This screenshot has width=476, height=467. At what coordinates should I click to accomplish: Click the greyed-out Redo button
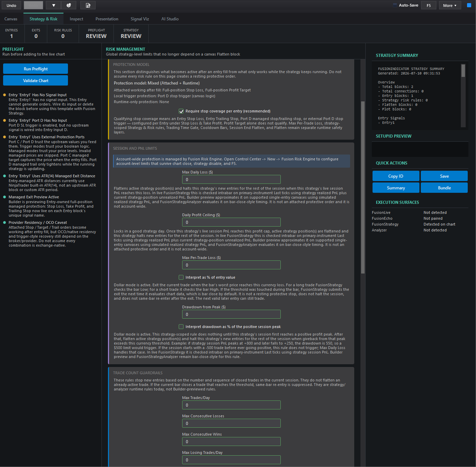[33, 5]
